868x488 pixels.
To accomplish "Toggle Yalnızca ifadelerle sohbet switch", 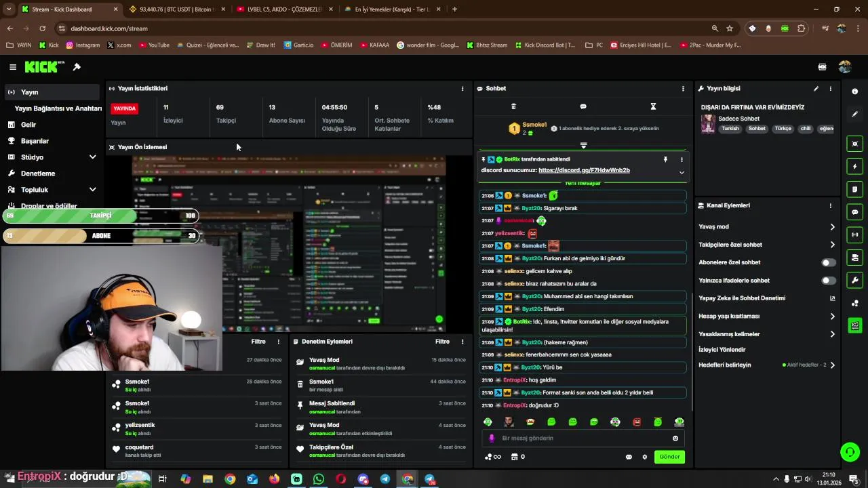I will coord(829,281).
